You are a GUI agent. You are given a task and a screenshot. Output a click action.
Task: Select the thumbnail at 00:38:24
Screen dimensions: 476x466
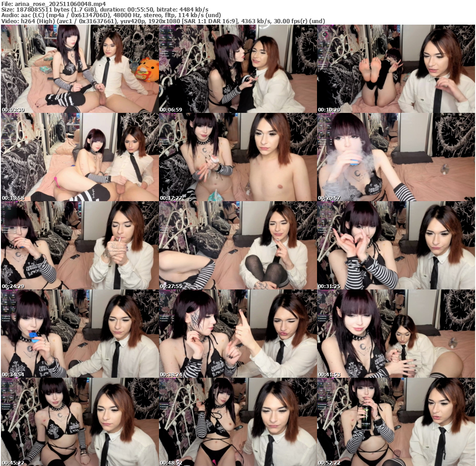click(x=238, y=334)
